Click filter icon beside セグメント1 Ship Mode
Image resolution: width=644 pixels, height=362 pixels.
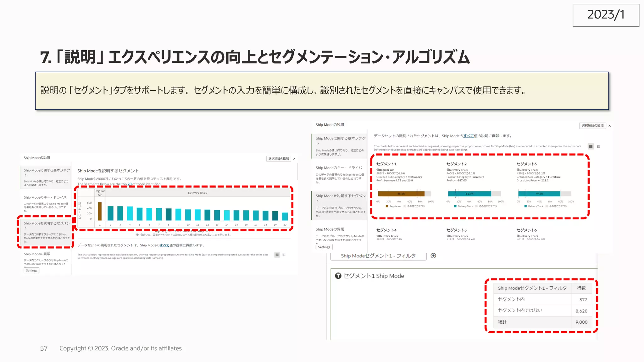338,276
